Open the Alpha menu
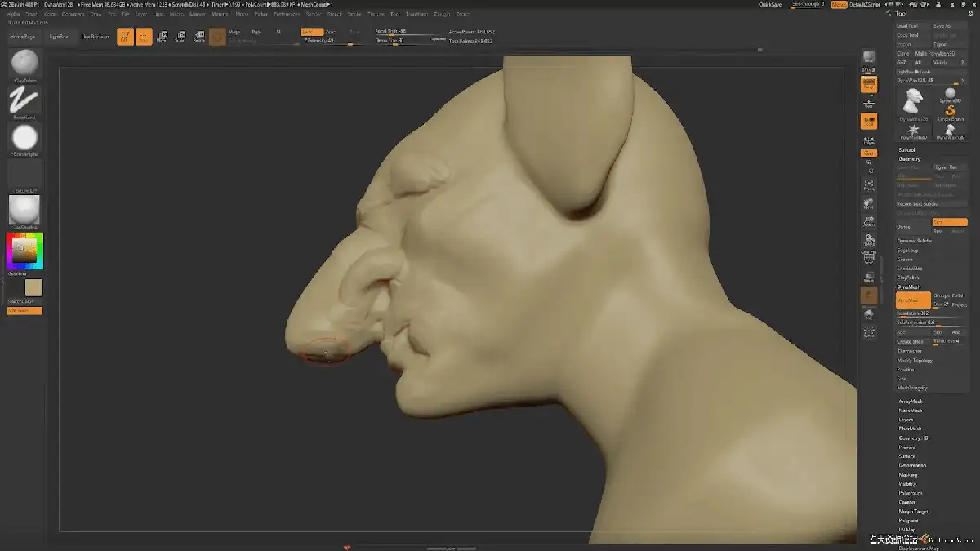The height and width of the screenshot is (551, 980). (12, 14)
